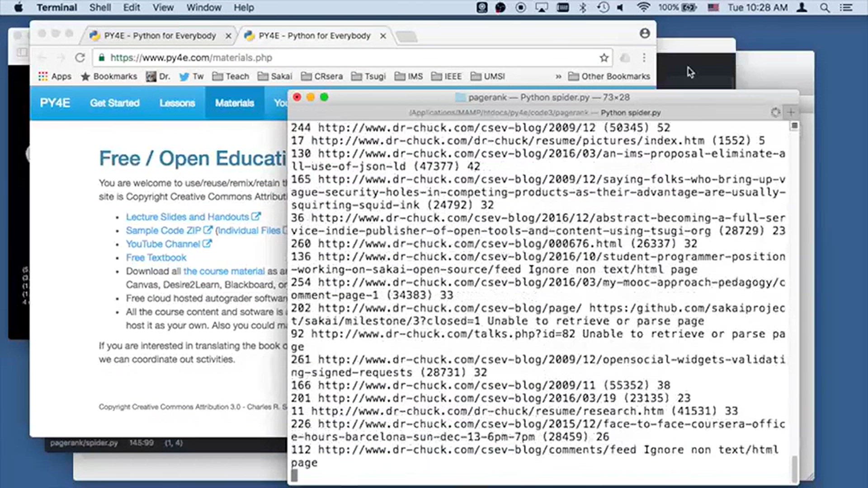Click the battery status indicator
Image resolution: width=868 pixels, height=488 pixels.
pyautogui.click(x=677, y=7)
